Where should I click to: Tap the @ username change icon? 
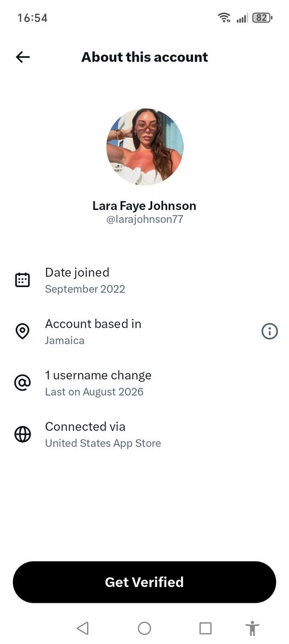click(23, 383)
